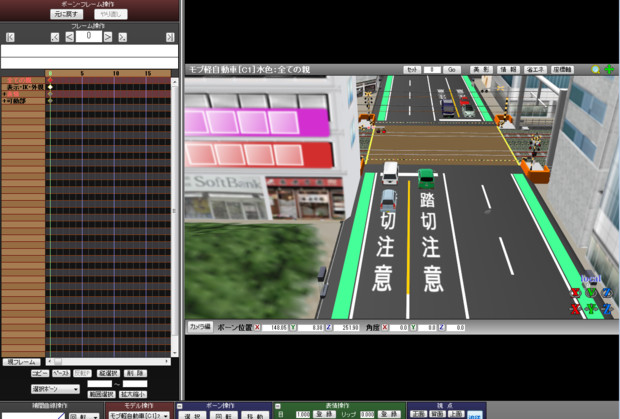Screen dimensions: 620x419
Task: Click the ペースト paste button
Action: (x=61, y=373)
